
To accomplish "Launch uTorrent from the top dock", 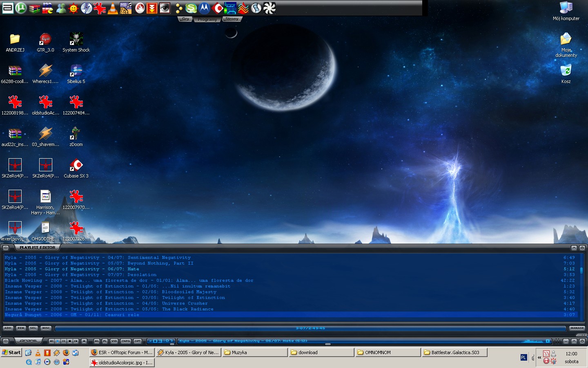I will (x=21, y=8).
